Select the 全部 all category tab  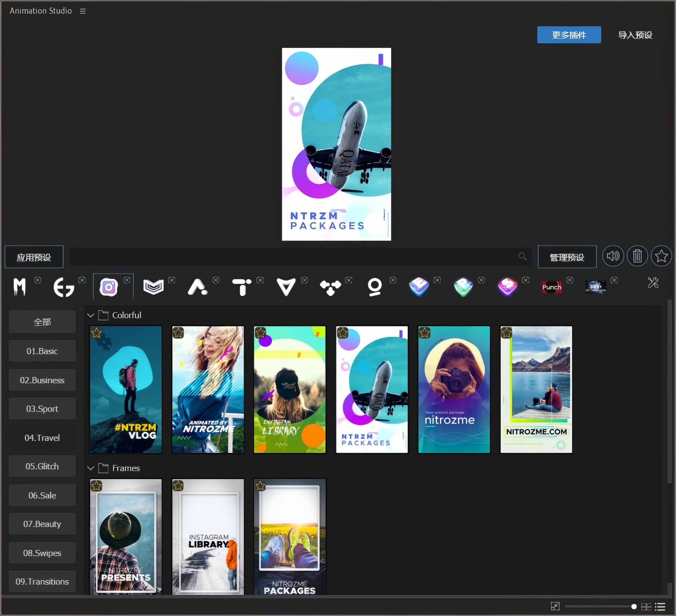[x=42, y=322]
